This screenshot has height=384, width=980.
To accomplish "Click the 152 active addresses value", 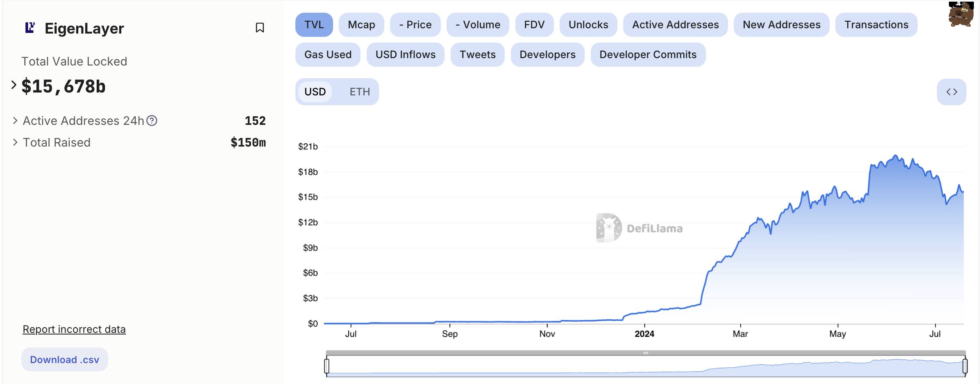I will click(x=255, y=121).
